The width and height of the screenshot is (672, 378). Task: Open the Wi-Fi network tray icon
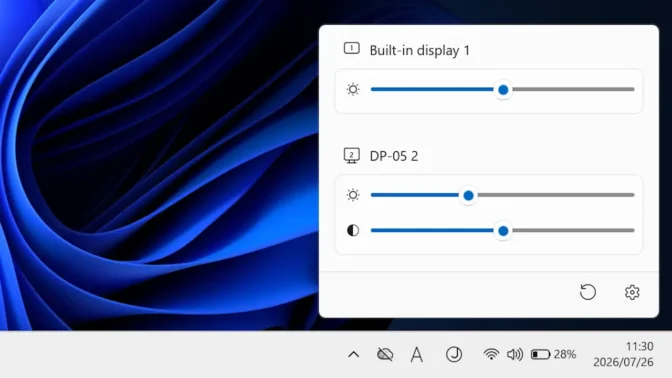pos(491,354)
